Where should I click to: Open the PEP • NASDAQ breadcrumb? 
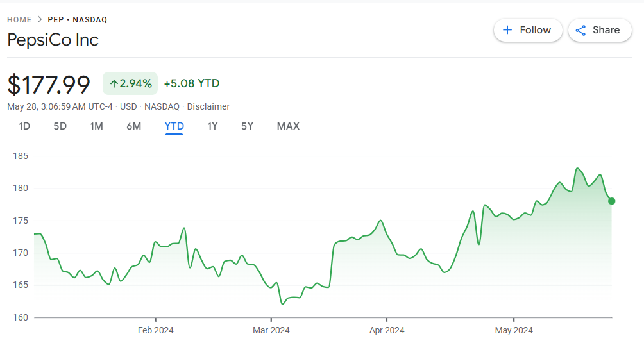point(78,19)
